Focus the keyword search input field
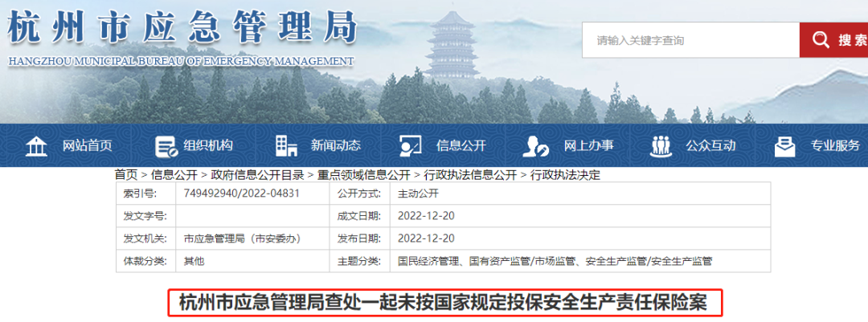The height and width of the screenshot is (322, 868). (690, 40)
